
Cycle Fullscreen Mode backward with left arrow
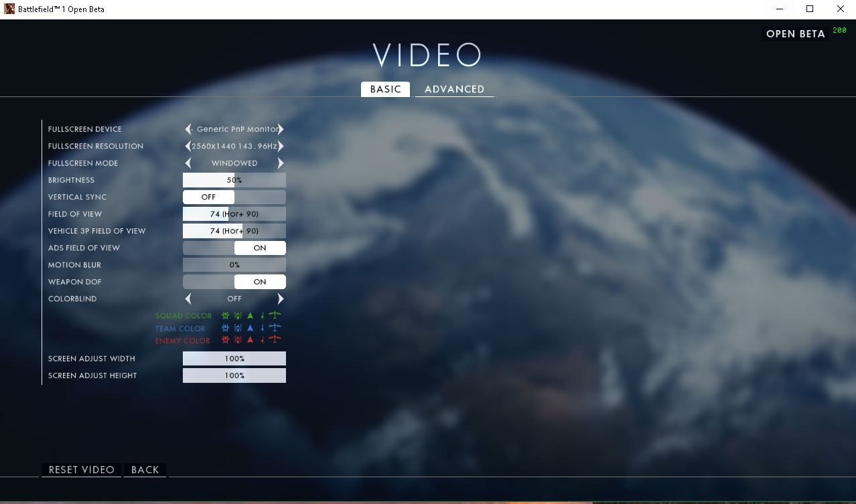[188, 163]
